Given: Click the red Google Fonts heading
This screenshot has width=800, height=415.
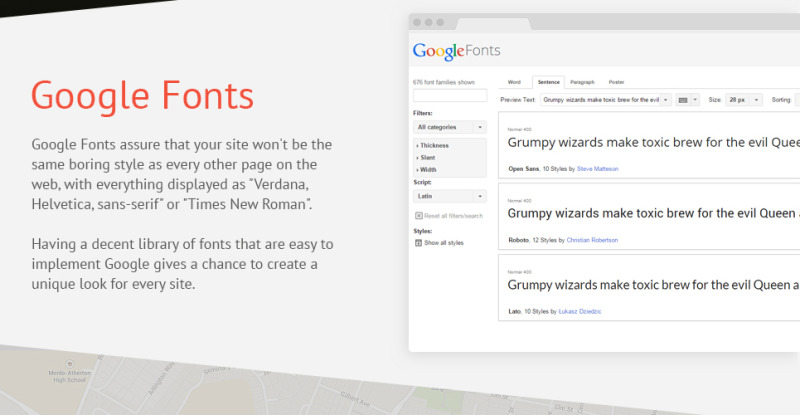Looking at the screenshot, I should [142, 96].
